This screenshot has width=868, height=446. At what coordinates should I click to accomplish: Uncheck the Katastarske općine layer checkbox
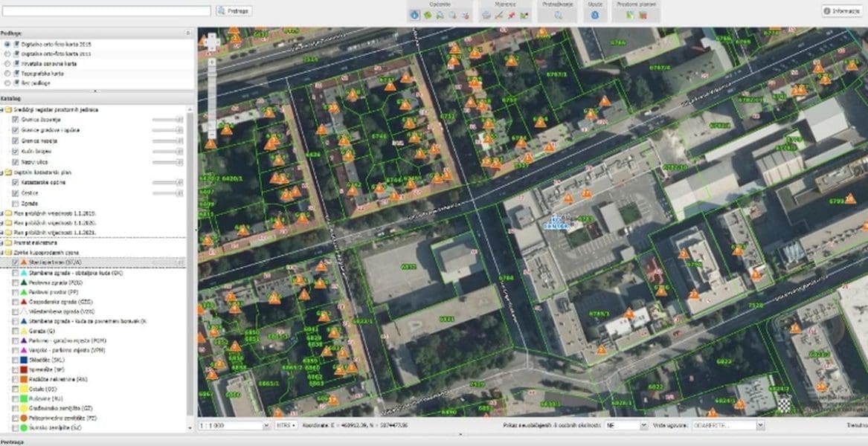click(15, 182)
